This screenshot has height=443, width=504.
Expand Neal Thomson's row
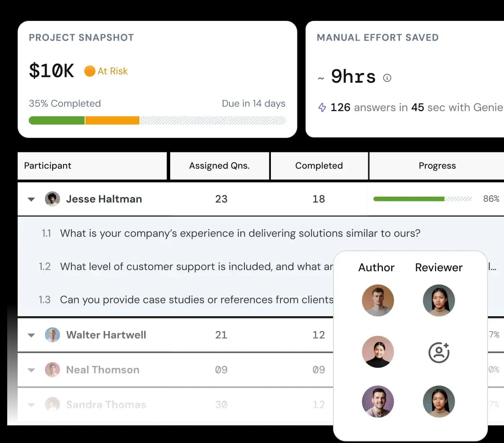click(31, 370)
